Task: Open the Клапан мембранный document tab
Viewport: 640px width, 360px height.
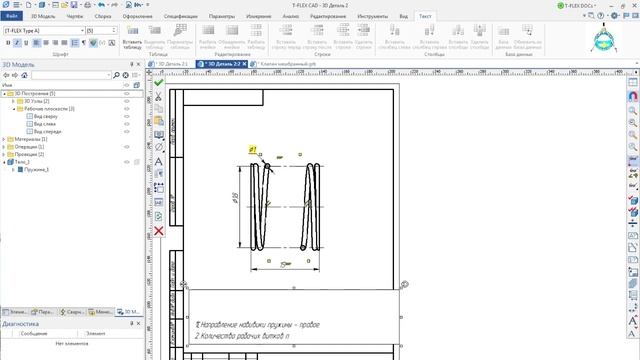Action: tap(284, 64)
